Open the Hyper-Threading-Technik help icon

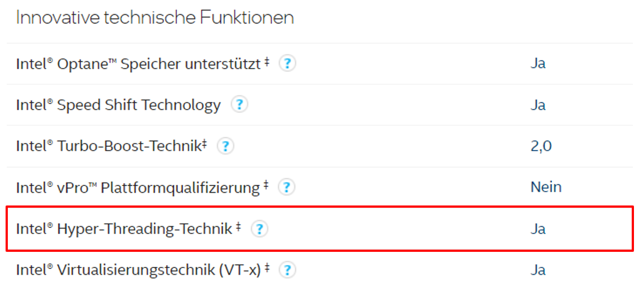pos(259,229)
